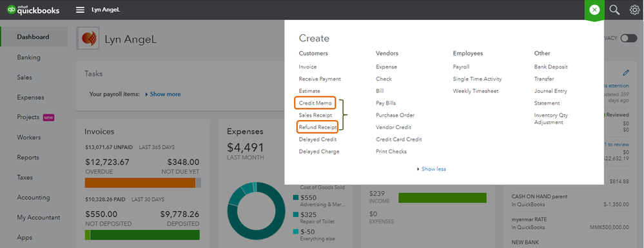Click the green income bar
Image resolution: width=644 pixels, height=248 pixels.
tap(442, 198)
